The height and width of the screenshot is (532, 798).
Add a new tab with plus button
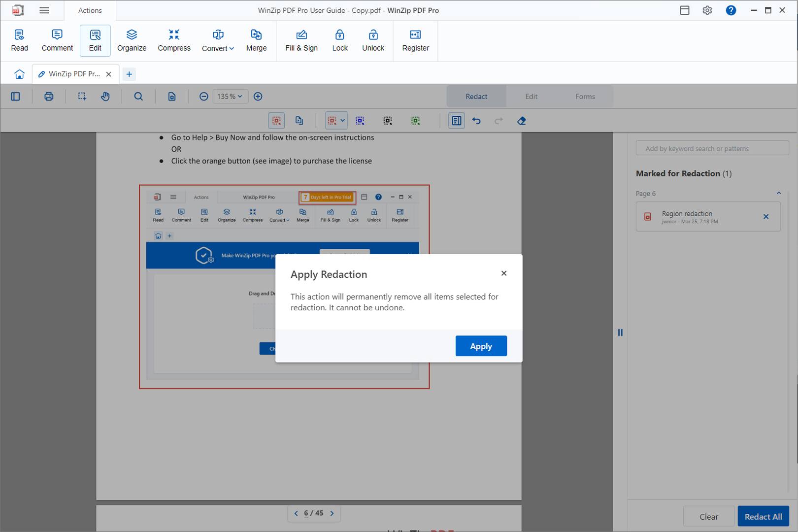(x=129, y=74)
